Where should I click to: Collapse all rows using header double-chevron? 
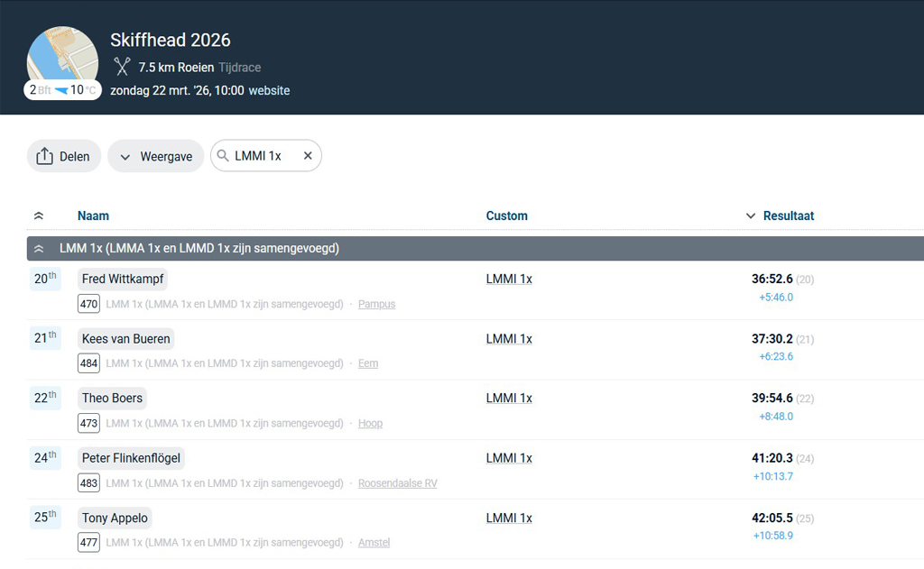click(38, 216)
